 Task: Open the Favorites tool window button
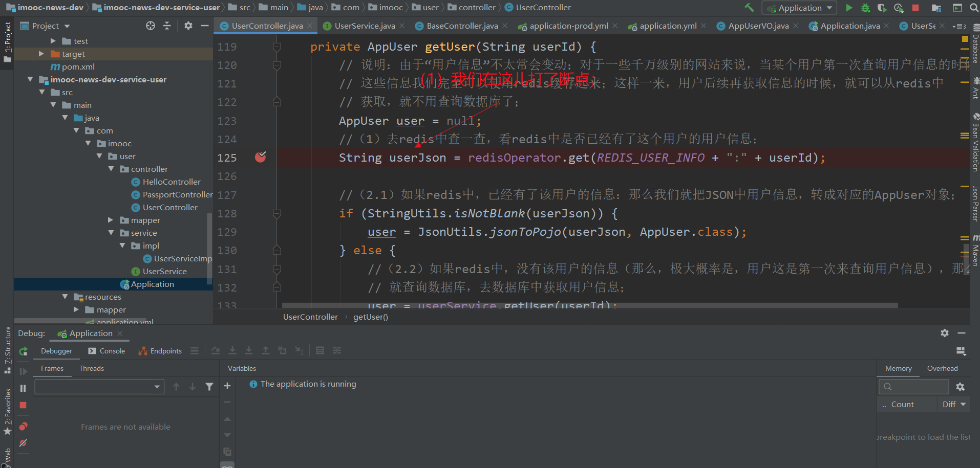click(8, 411)
